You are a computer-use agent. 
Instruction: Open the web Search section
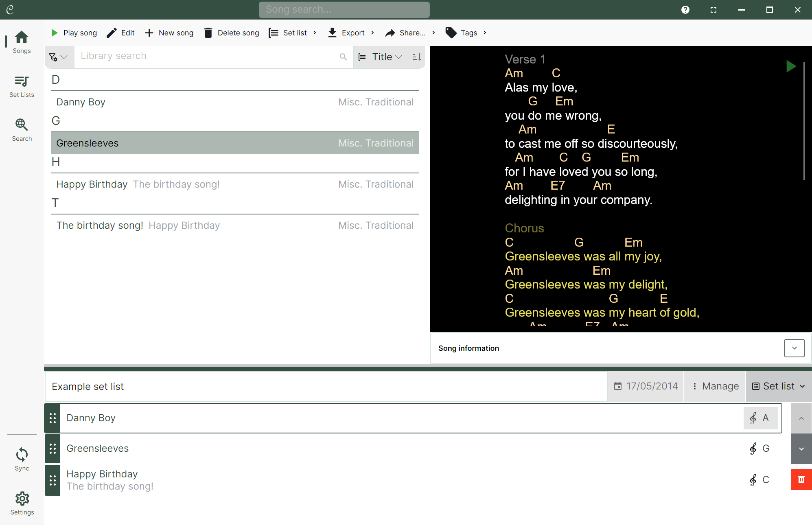click(x=22, y=130)
